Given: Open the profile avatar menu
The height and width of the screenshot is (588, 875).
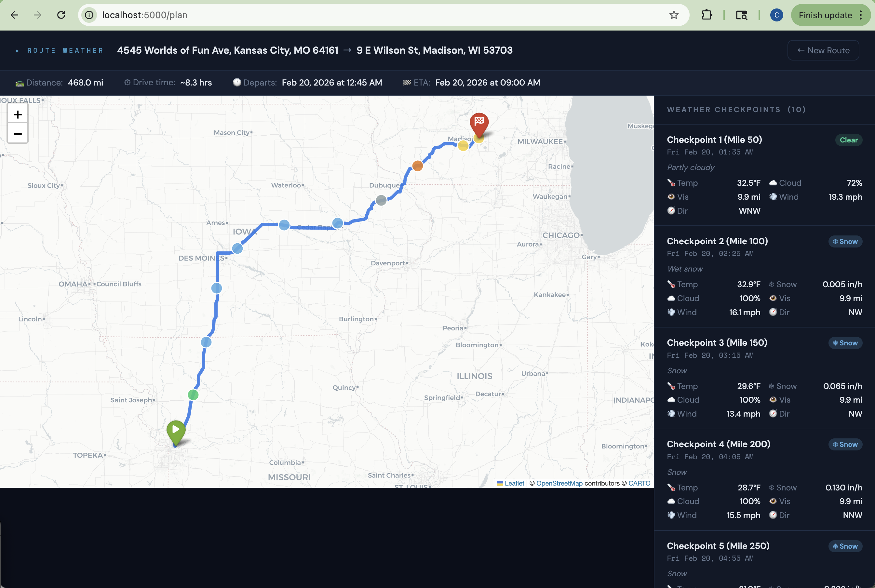Looking at the screenshot, I should 776,15.
